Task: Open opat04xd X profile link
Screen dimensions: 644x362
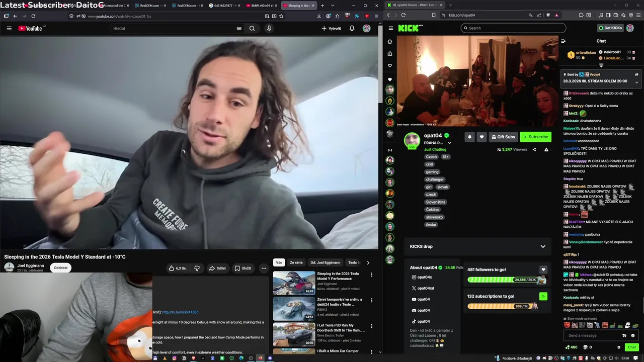Action: click(x=423, y=289)
